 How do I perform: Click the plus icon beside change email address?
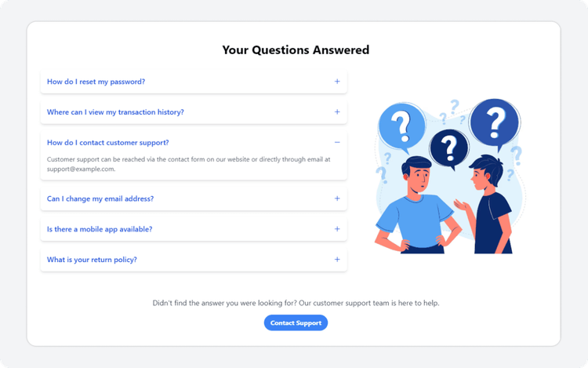click(x=337, y=199)
